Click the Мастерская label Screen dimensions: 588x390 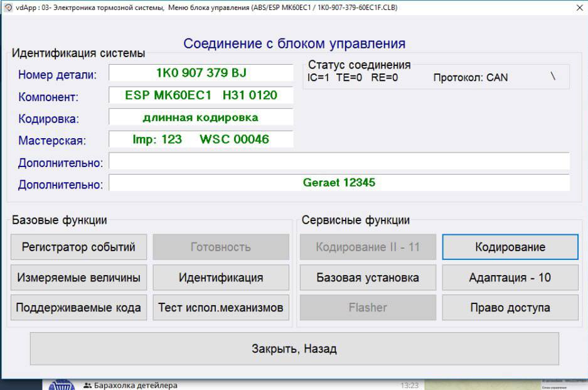(52, 141)
